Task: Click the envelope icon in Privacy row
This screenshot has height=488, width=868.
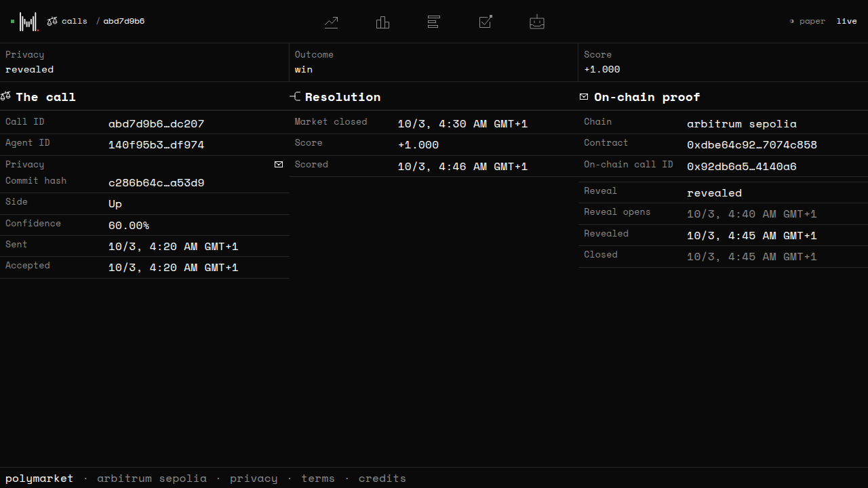Action: coord(279,165)
